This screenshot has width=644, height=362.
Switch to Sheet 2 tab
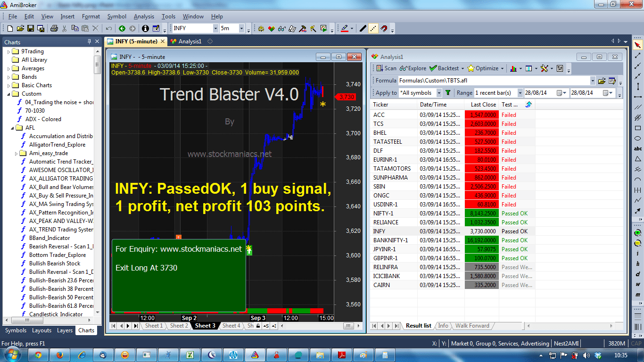tap(179, 326)
